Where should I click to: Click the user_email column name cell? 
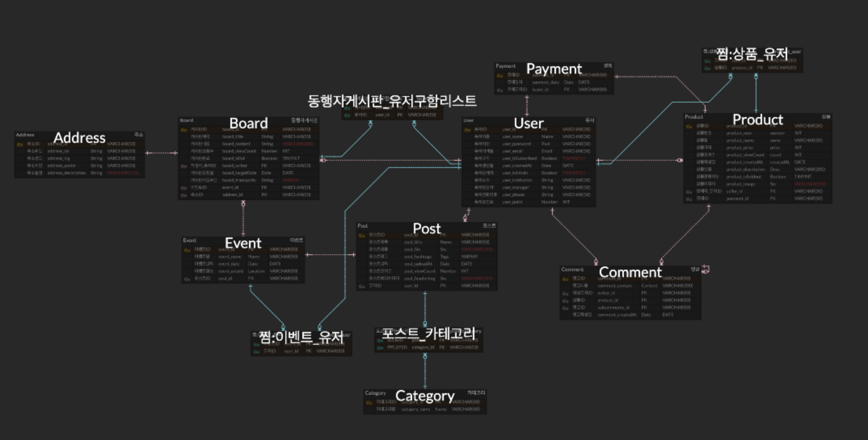pyautogui.click(x=513, y=151)
